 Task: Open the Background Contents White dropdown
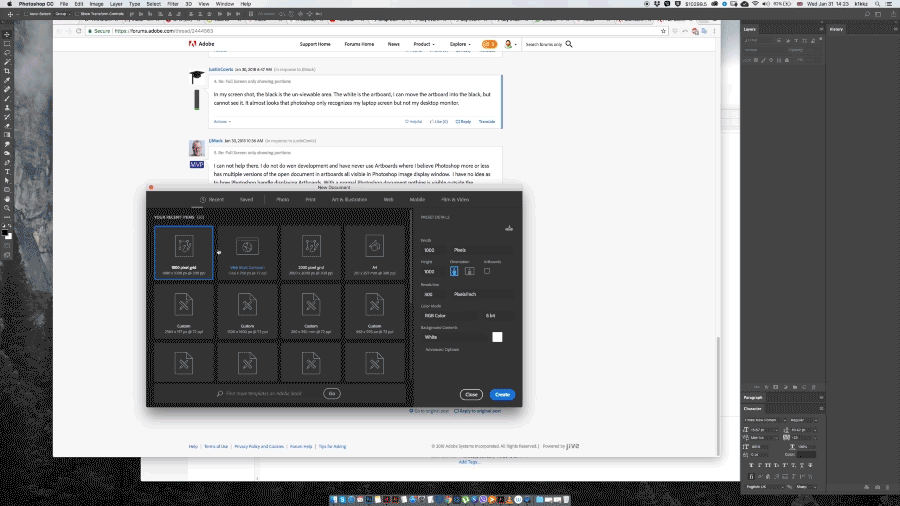tap(453, 337)
